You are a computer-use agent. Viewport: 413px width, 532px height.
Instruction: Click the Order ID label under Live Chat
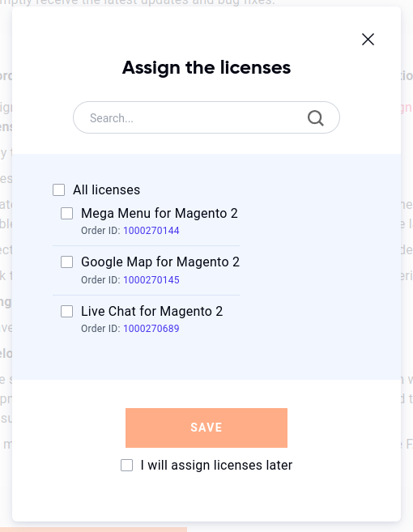tap(100, 329)
